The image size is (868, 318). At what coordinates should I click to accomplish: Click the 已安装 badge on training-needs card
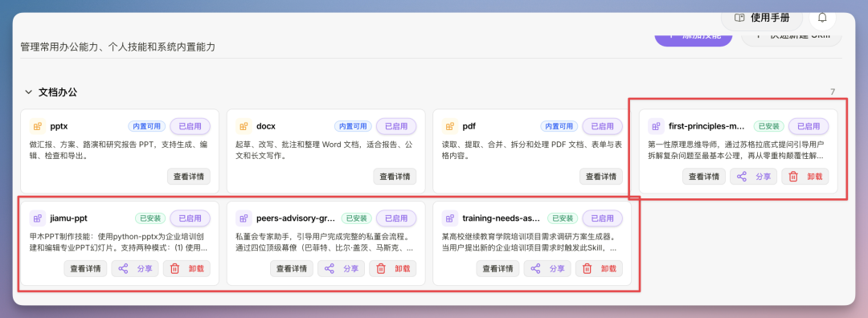(563, 218)
